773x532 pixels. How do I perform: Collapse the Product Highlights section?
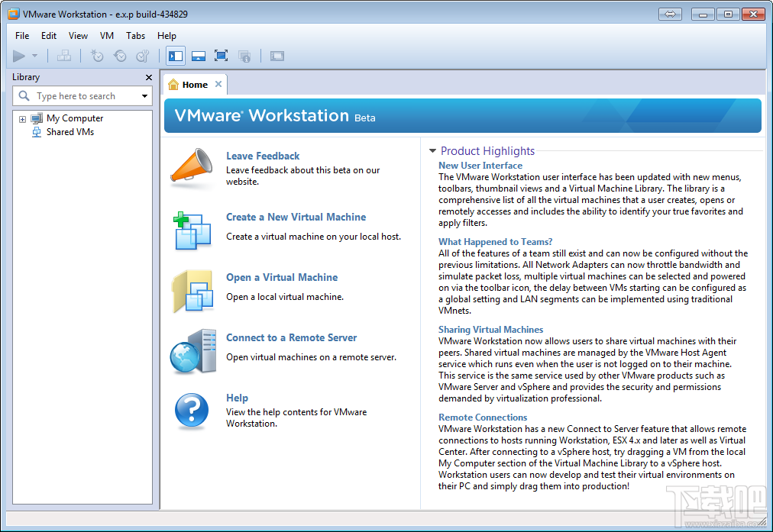(433, 151)
